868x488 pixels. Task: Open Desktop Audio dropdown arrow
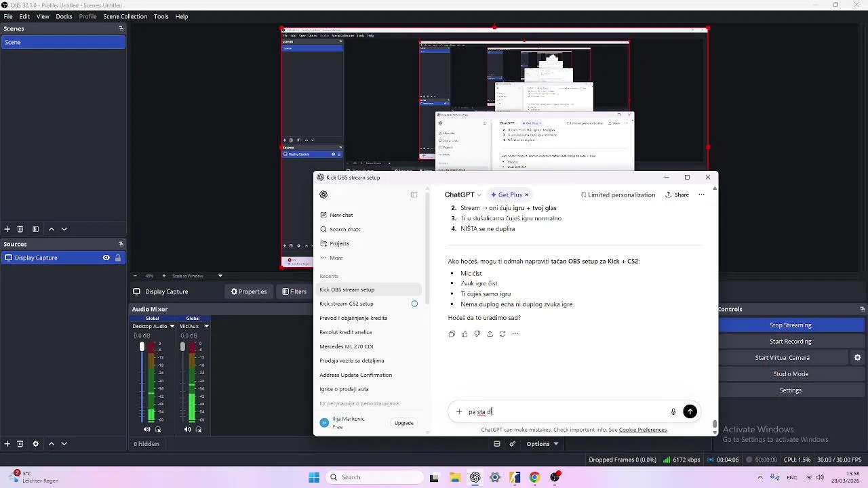tap(172, 326)
